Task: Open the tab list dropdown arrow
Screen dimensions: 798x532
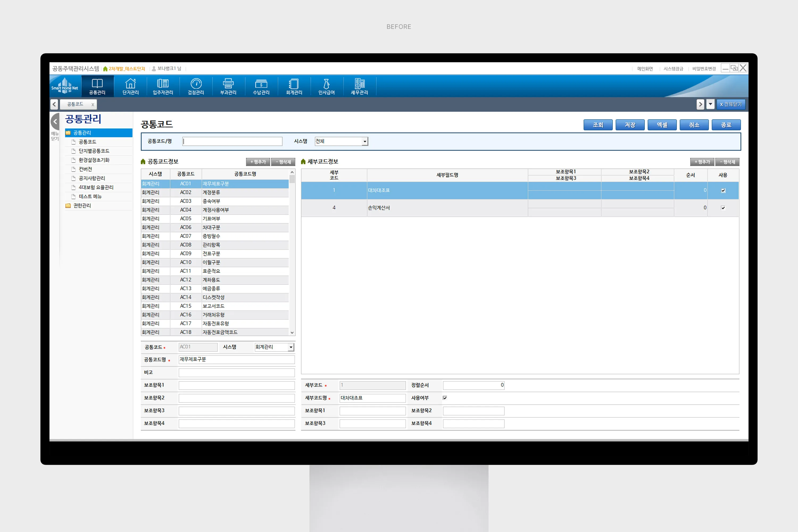Action: pyautogui.click(x=710, y=104)
